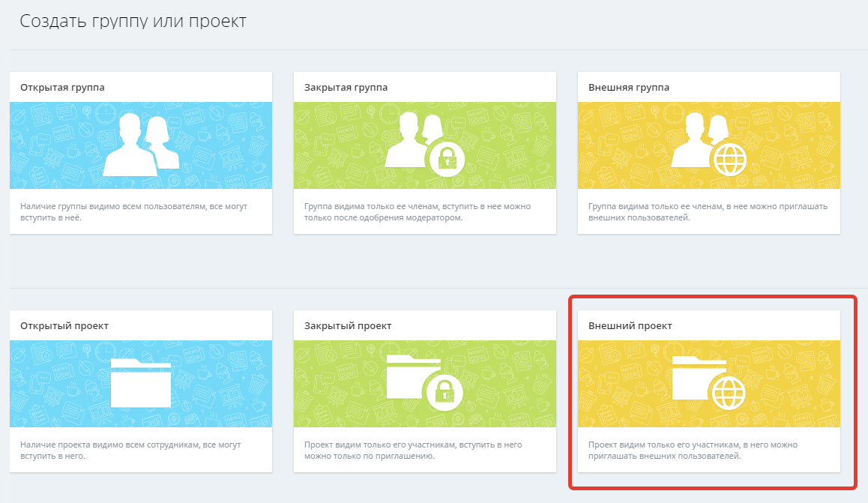868x503 pixels.
Task: Choose the "Закрытая группа" card title
Action: pyautogui.click(x=346, y=88)
